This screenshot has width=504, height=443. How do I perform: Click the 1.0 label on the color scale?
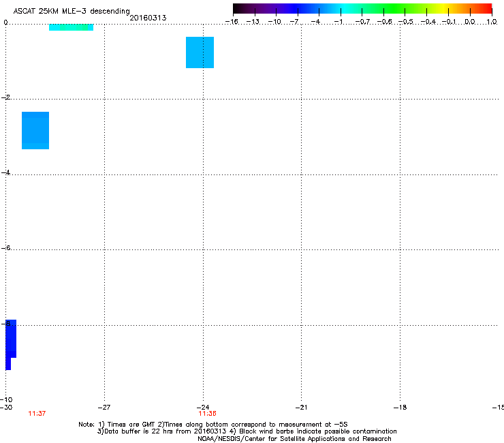coord(492,22)
